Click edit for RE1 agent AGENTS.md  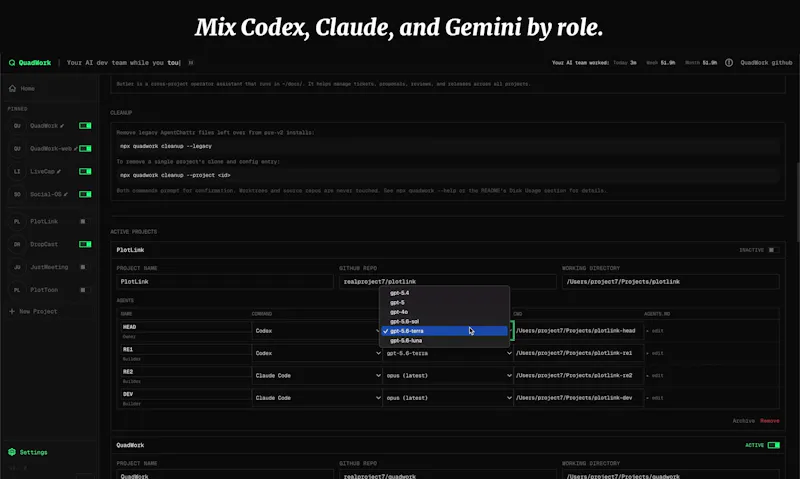[x=658, y=353]
